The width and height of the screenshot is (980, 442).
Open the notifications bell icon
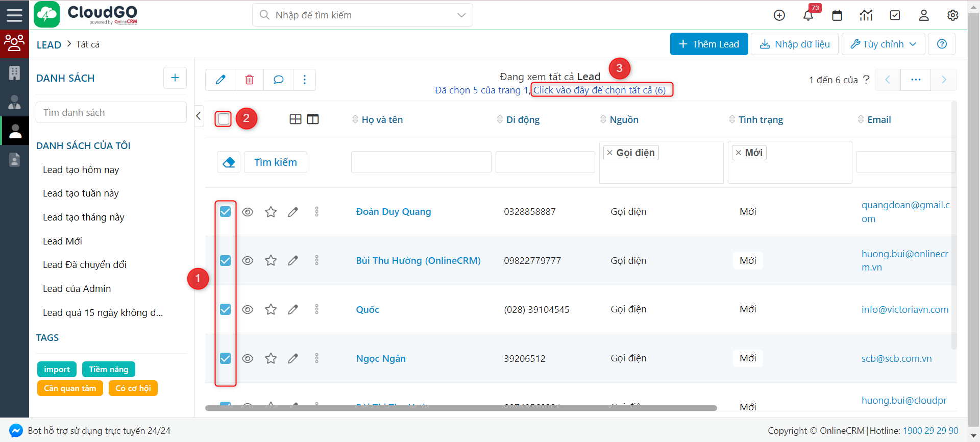click(x=808, y=15)
